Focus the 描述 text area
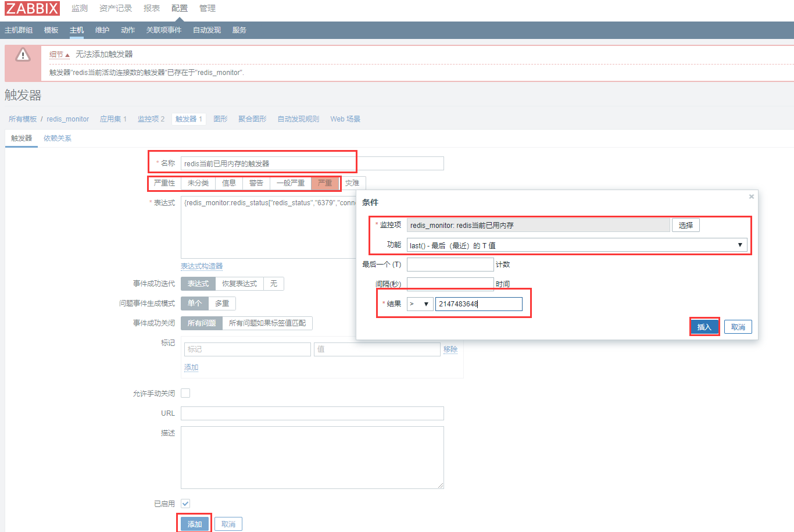Screen dimensions: 794x532 (x=312, y=458)
